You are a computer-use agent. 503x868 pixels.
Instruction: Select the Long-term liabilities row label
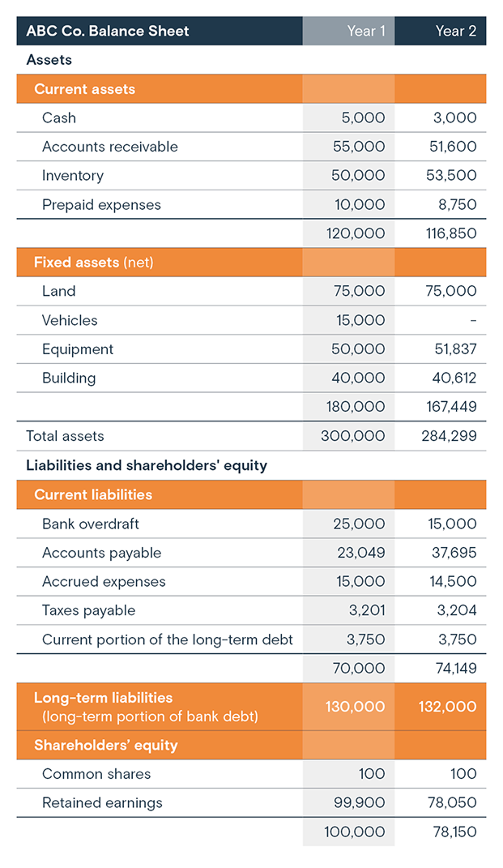104,698
